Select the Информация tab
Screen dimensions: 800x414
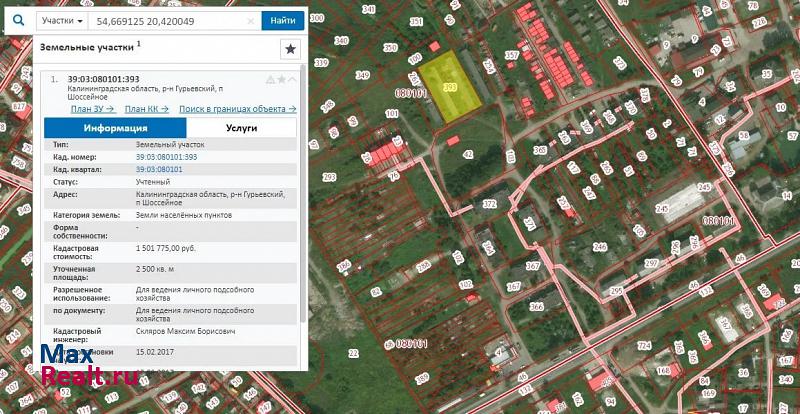coord(115,128)
